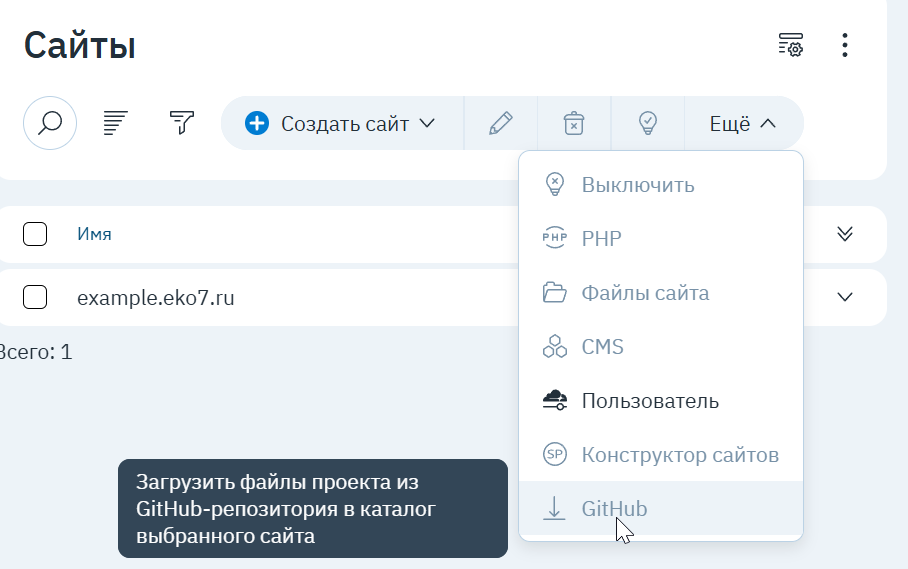Click the PHP icon in menu
The width and height of the screenshot is (908, 569).
[x=555, y=238]
